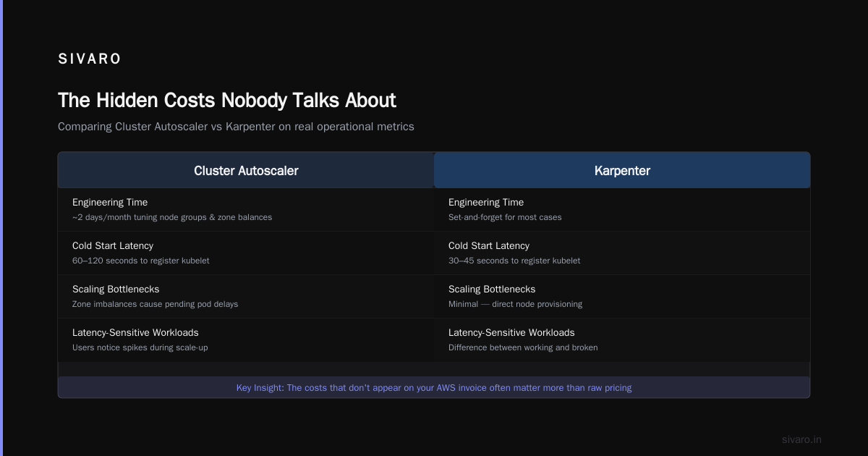
Task: Click the SIVARO logo text
Action: point(90,59)
